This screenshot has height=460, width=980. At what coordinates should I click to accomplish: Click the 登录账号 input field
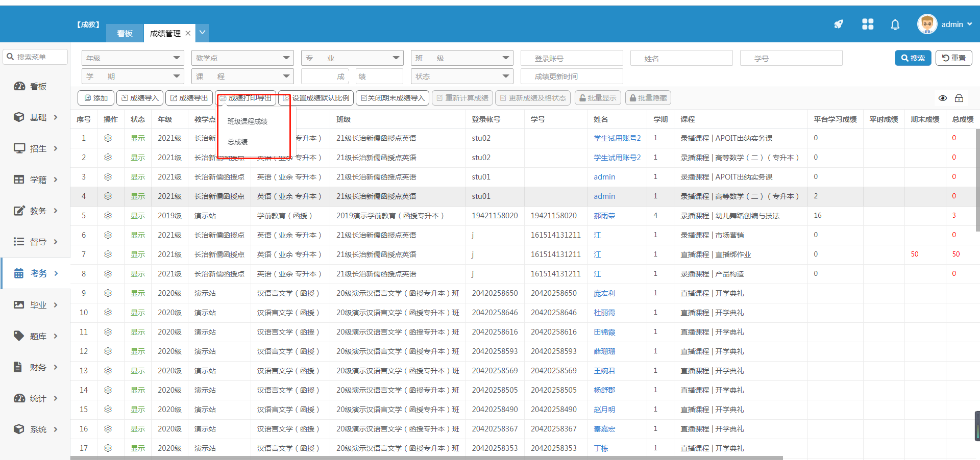(572, 58)
